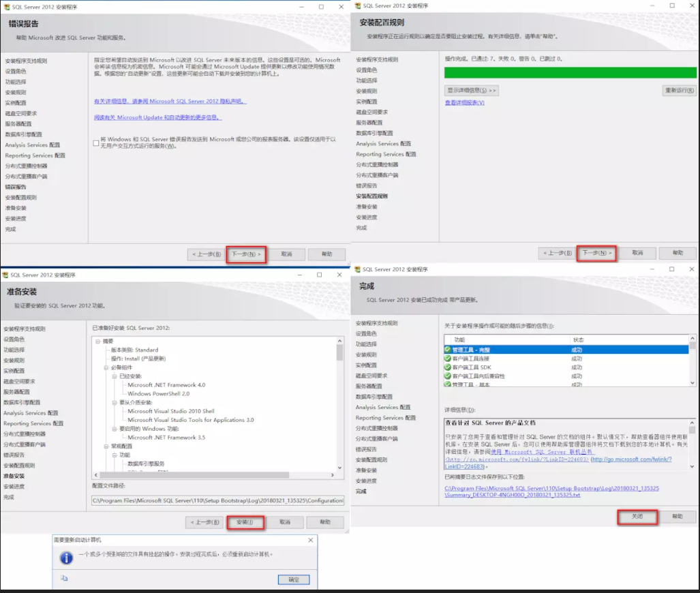The image size is (700, 593).
Task: Click the SQL Server icon in 安装配置规则 title bar
Action: tap(358, 6)
